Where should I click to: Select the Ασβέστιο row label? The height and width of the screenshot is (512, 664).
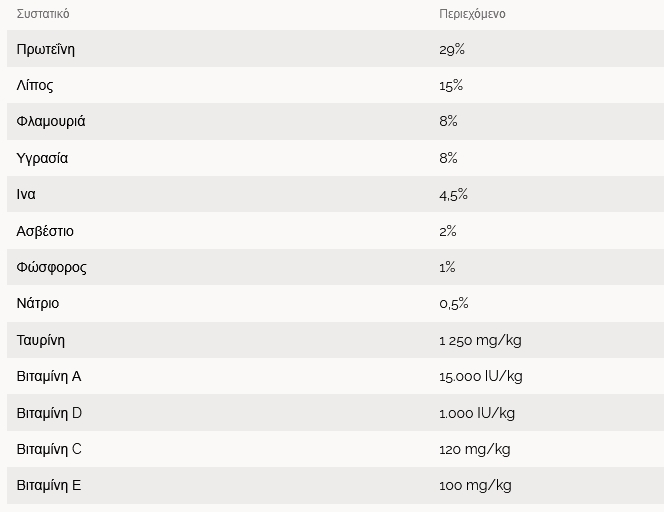point(45,231)
